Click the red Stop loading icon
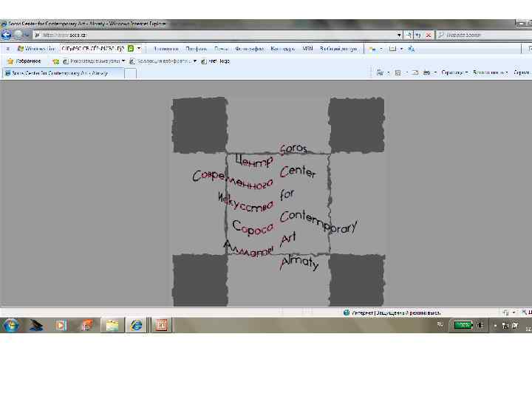Viewport: 532px width, 399px height. tap(428, 35)
